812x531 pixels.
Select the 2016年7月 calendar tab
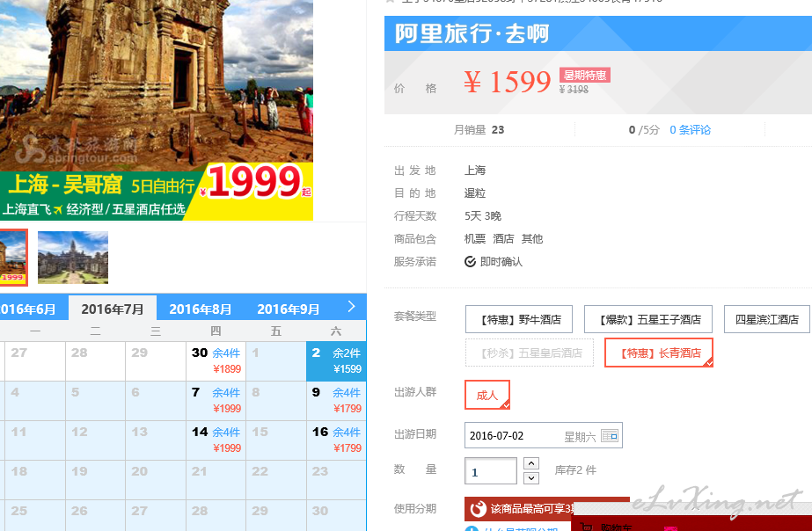pyautogui.click(x=113, y=309)
